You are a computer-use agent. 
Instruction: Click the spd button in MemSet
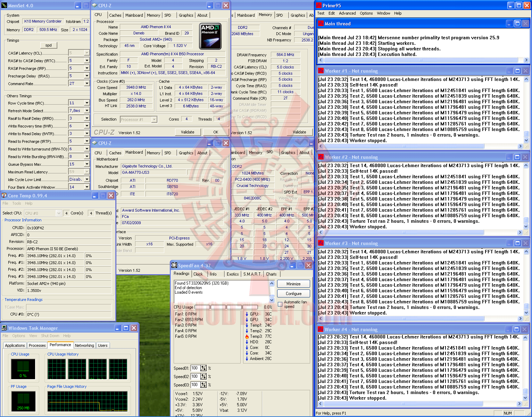pyautogui.click(x=49, y=45)
